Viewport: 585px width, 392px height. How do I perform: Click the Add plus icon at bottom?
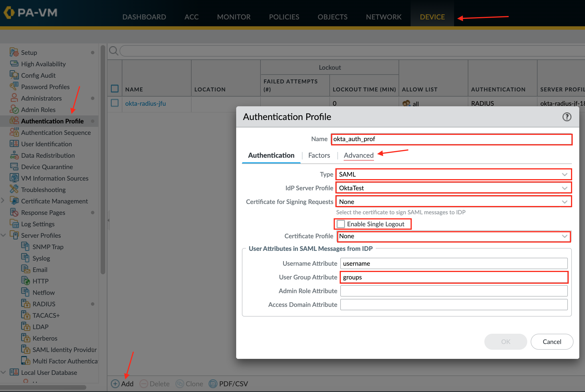[x=115, y=383]
